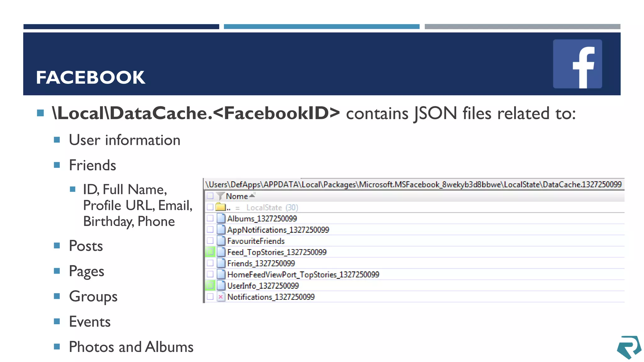
Task: Click the deleted-file icon of Notifications_1327250099
Action: click(x=221, y=297)
